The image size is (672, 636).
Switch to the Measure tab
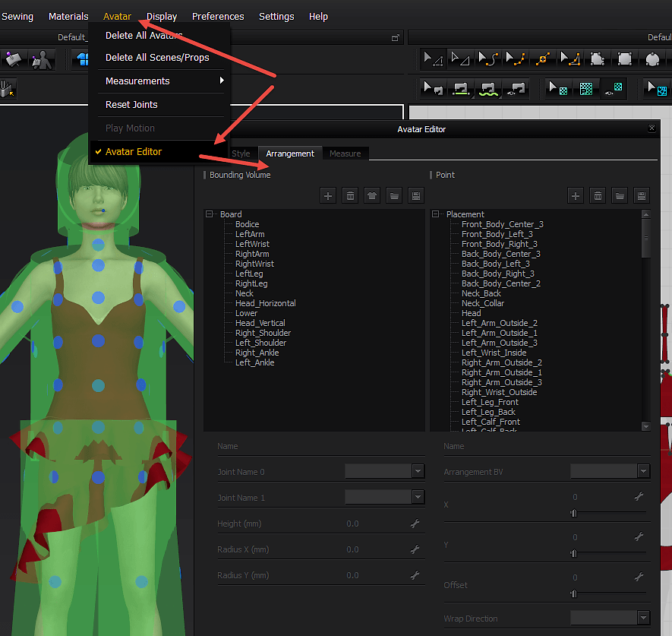[x=345, y=153]
